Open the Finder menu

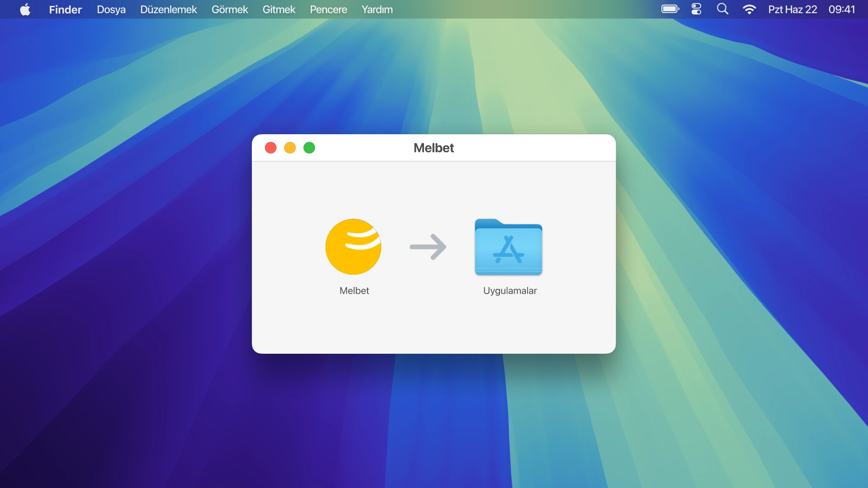65,9
